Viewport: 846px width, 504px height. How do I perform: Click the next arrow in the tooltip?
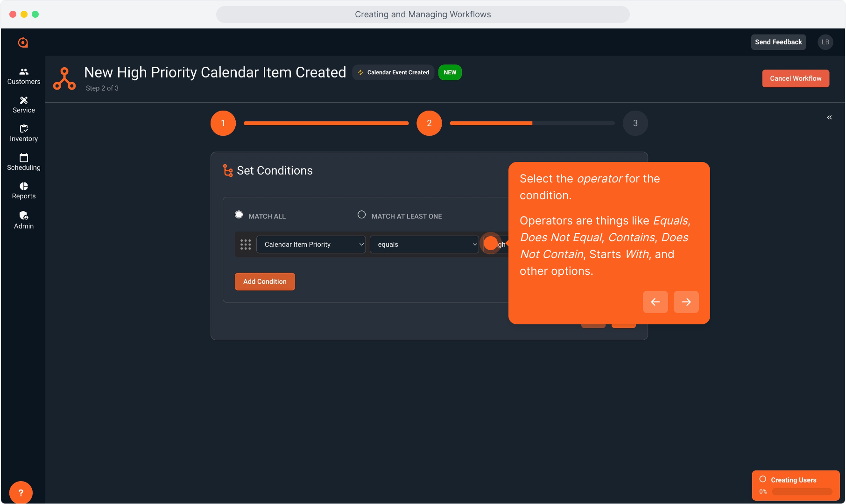(686, 302)
